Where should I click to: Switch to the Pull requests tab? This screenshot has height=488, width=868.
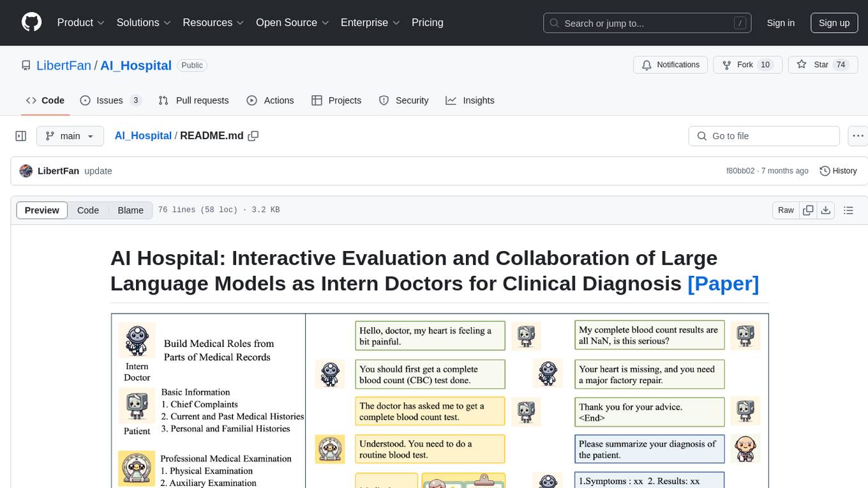pos(193,100)
